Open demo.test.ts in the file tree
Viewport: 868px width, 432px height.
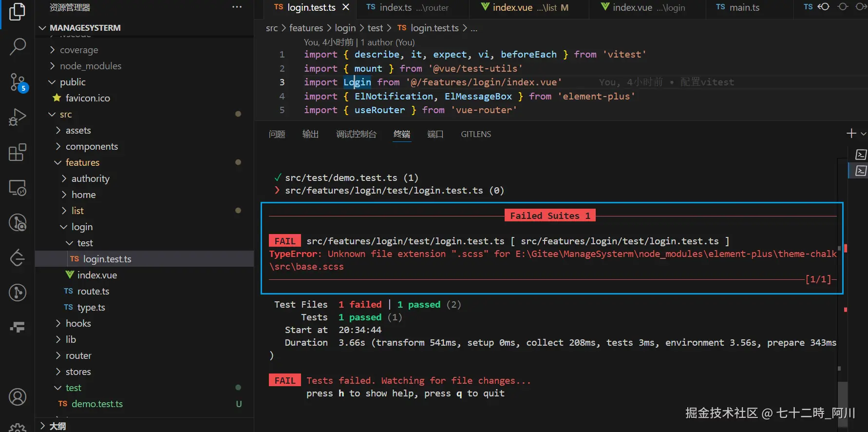coord(97,404)
